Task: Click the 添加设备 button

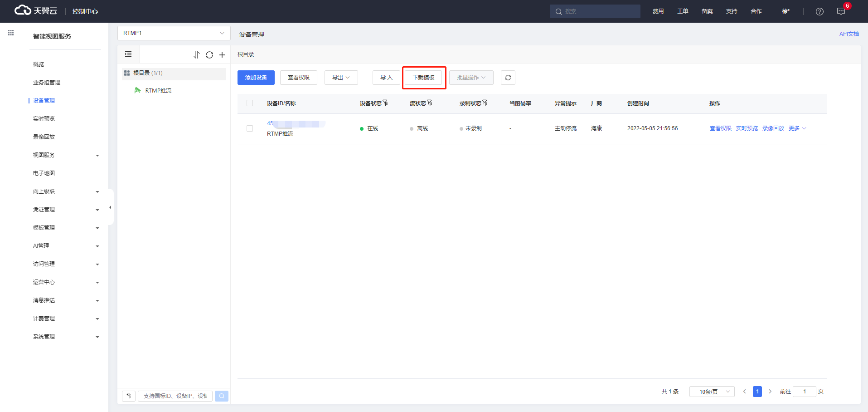Action: pyautogui.click(x=256, y=78)
